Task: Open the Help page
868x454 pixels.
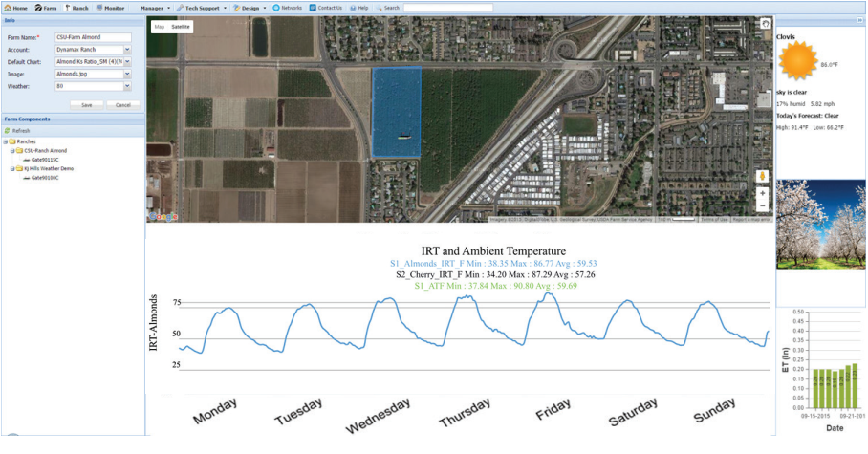Action: coord(358,8)
